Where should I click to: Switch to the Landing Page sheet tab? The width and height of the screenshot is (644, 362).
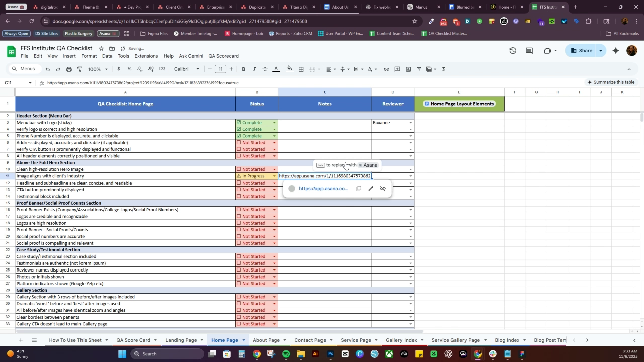(181, 340)
